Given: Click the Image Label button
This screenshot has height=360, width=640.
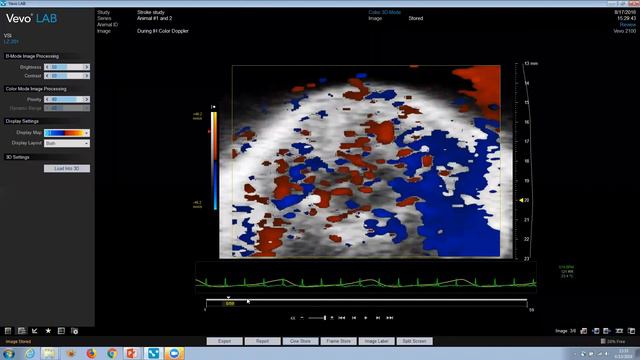Looking at the screenshot, I should pyautogui.click(x=376, y=341).
